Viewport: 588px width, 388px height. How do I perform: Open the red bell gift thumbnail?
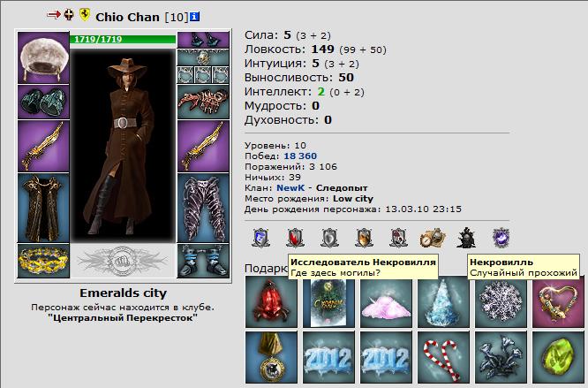point(271,301)
